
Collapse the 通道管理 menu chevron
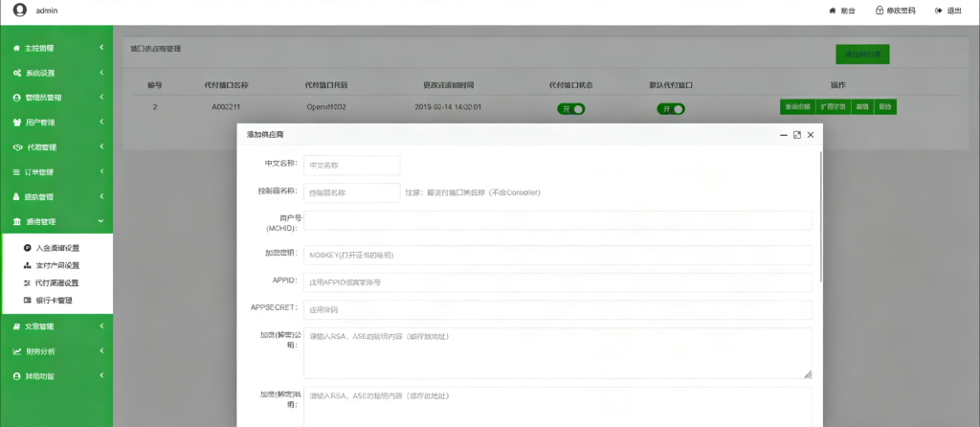click(101, 221)
